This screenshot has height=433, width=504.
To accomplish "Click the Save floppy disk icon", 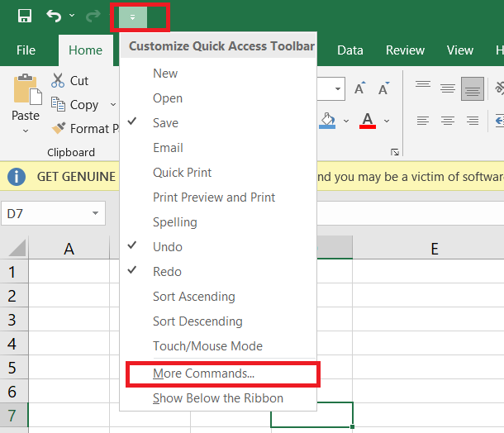I will coord(25,16).
